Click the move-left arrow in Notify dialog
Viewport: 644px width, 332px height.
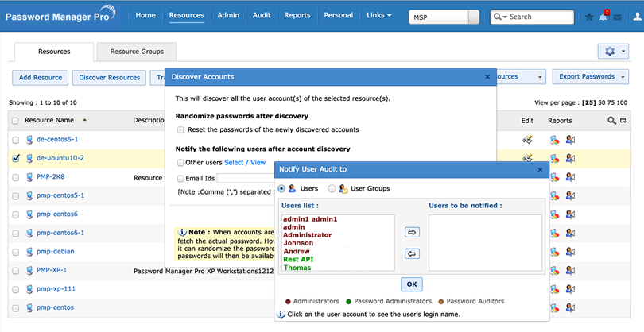pyautogui.click(x=412, y=253)
